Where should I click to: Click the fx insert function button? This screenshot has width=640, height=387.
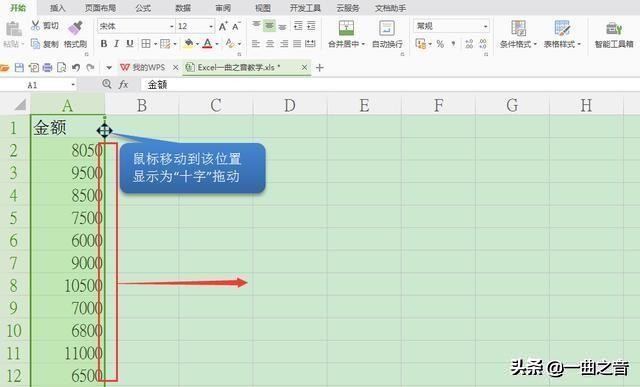tap(123, 85)
